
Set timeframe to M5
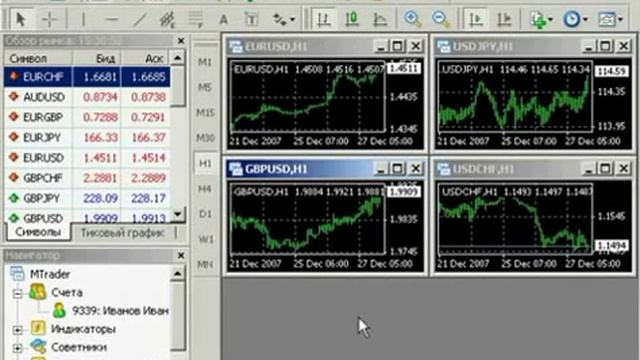click(x=205, y=87)
